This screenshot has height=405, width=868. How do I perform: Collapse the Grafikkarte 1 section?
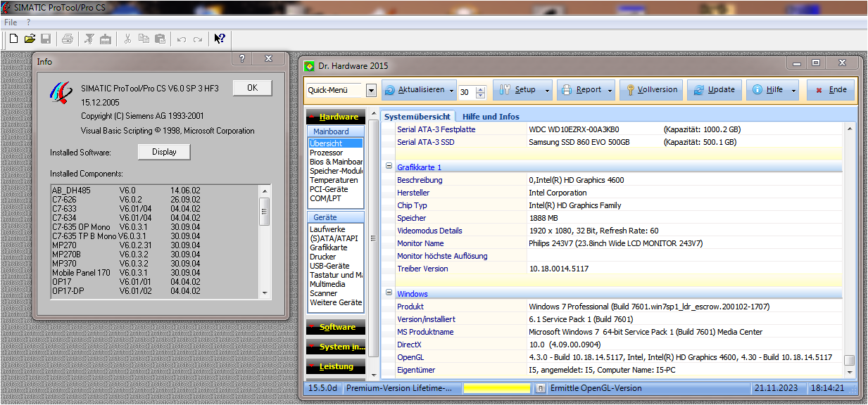(389, 167)
